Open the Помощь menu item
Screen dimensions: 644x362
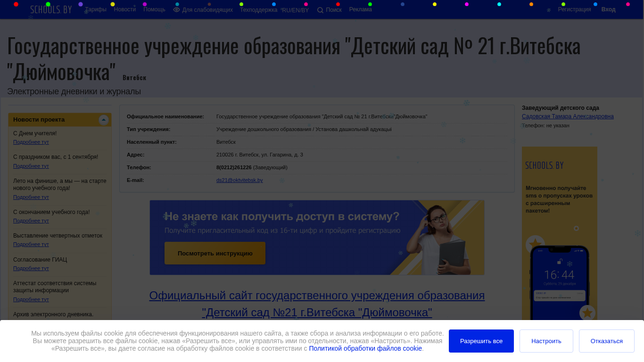[x=154, y=9]
